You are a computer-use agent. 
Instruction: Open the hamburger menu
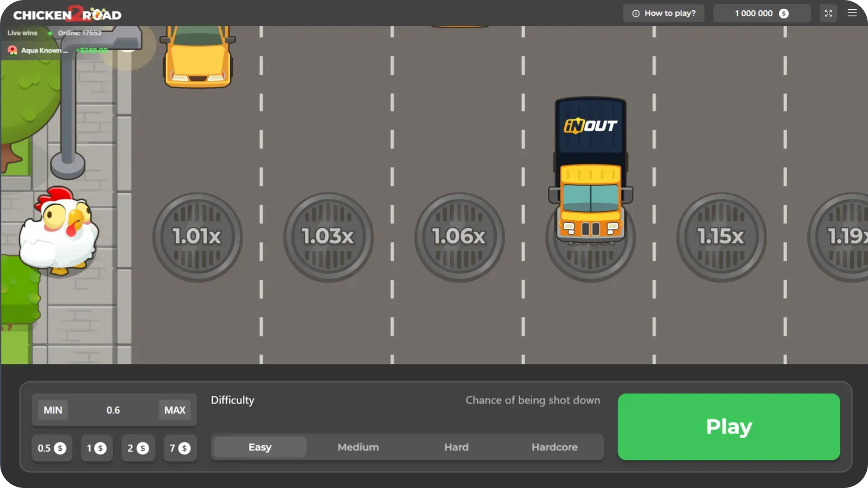[852, 13]
